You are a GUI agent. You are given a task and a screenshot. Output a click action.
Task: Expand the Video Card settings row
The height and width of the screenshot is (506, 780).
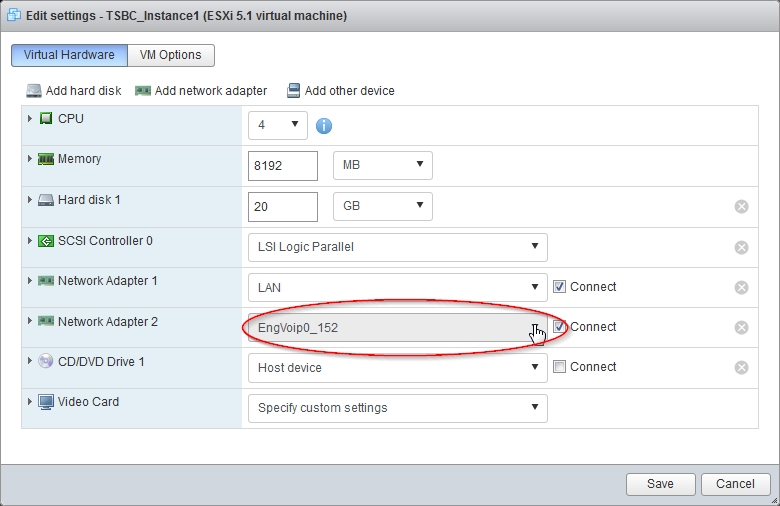(x=30, y=402)
